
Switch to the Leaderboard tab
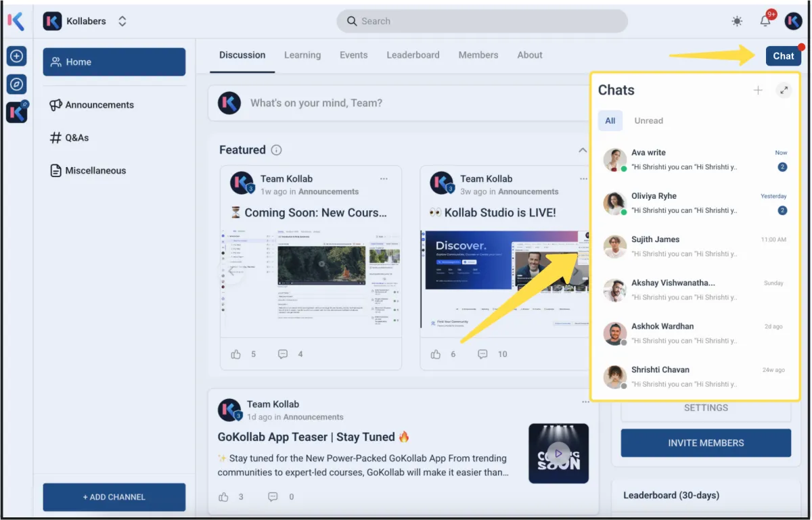pyautogui.click(x=413, y=55)
